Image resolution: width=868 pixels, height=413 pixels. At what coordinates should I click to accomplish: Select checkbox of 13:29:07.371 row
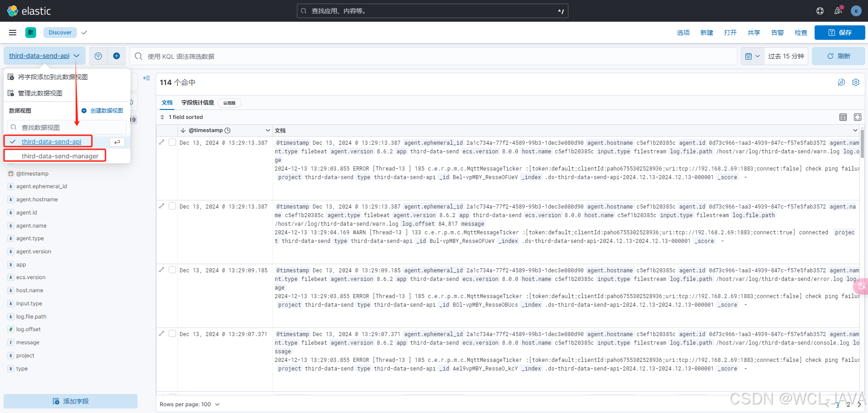(172, 333)
